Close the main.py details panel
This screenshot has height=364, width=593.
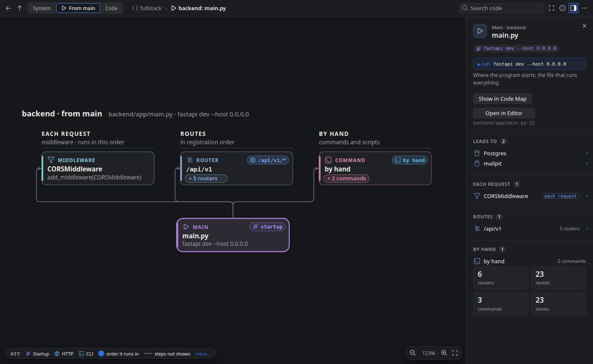[585, 26]
